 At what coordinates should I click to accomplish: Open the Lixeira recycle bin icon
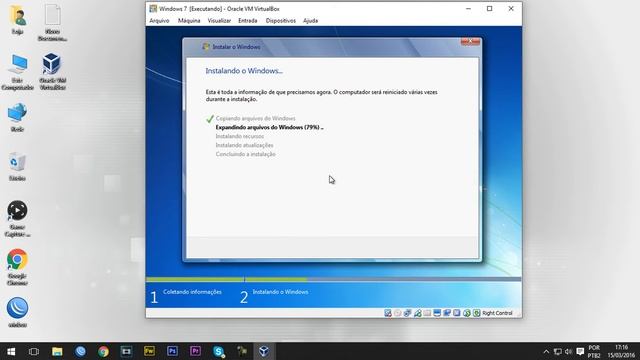click(17, 167)
